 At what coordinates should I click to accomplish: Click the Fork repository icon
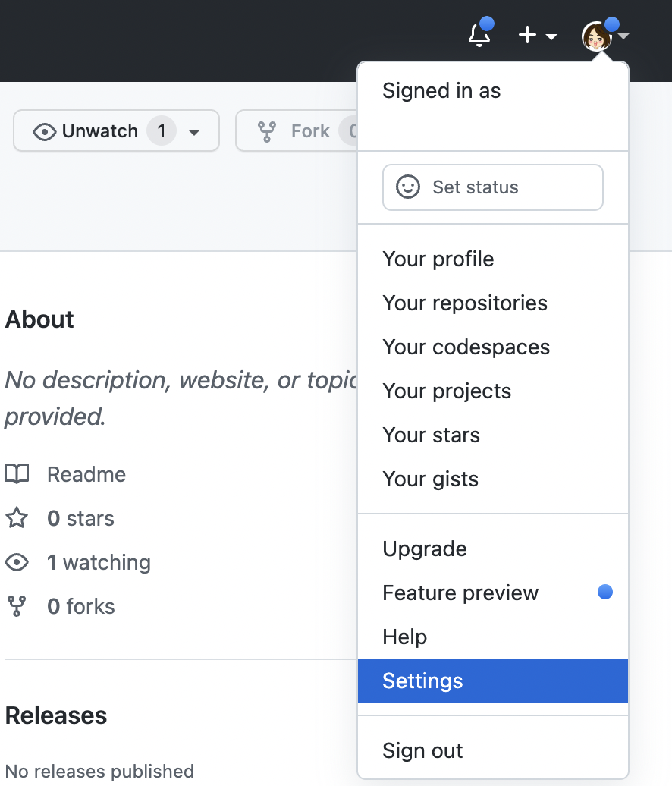click(267, 131)
